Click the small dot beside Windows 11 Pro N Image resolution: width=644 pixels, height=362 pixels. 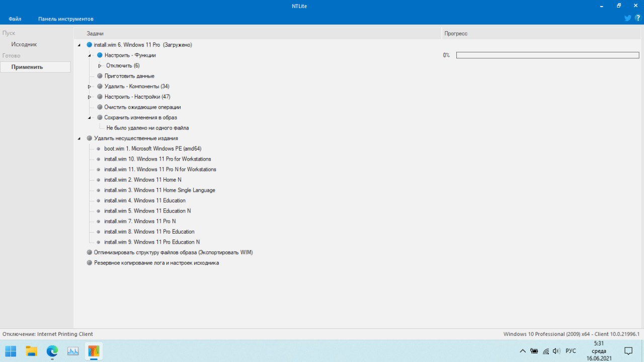click(99, 221)
